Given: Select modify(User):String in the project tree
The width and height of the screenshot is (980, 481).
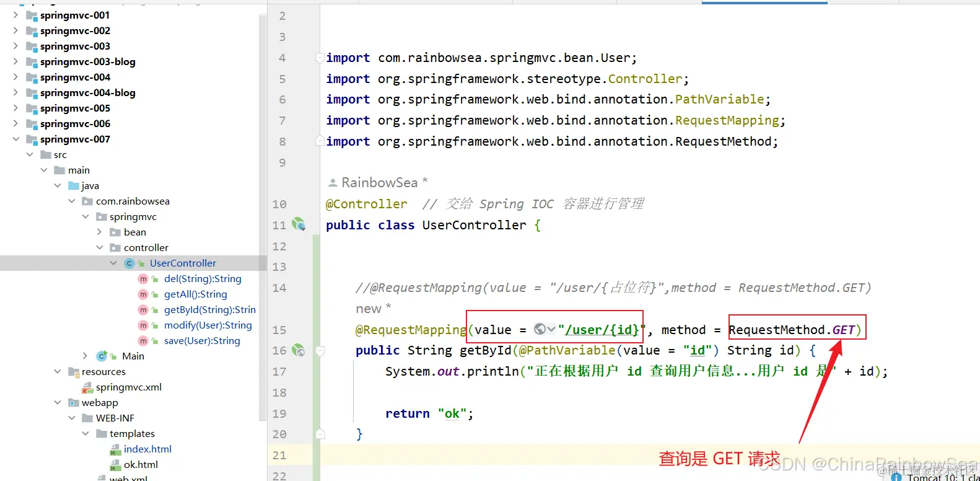Looking at the screenshot, I should pos(208,325).
